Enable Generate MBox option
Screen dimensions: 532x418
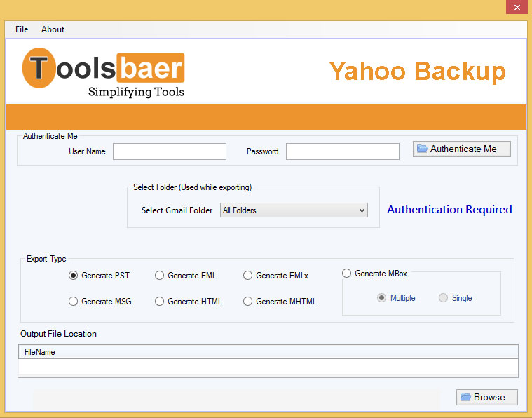tap(346, 274)
